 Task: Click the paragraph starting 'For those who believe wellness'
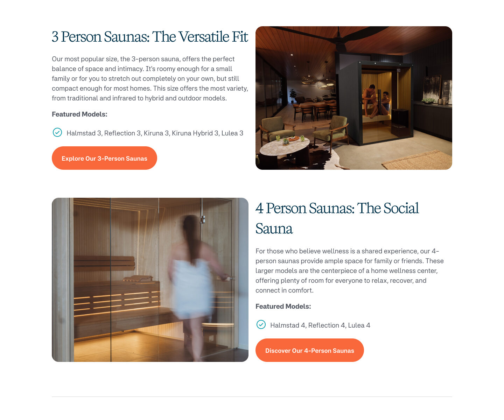coord(350,271)
